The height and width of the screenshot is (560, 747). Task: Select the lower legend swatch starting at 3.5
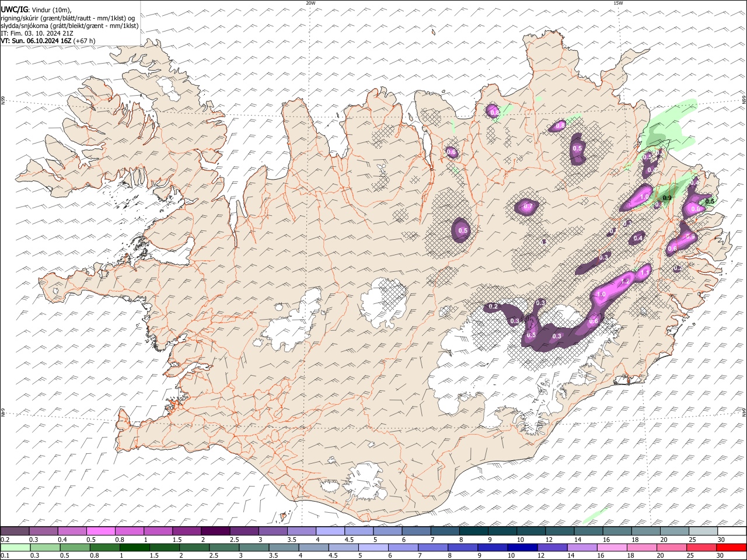(284, 548)
